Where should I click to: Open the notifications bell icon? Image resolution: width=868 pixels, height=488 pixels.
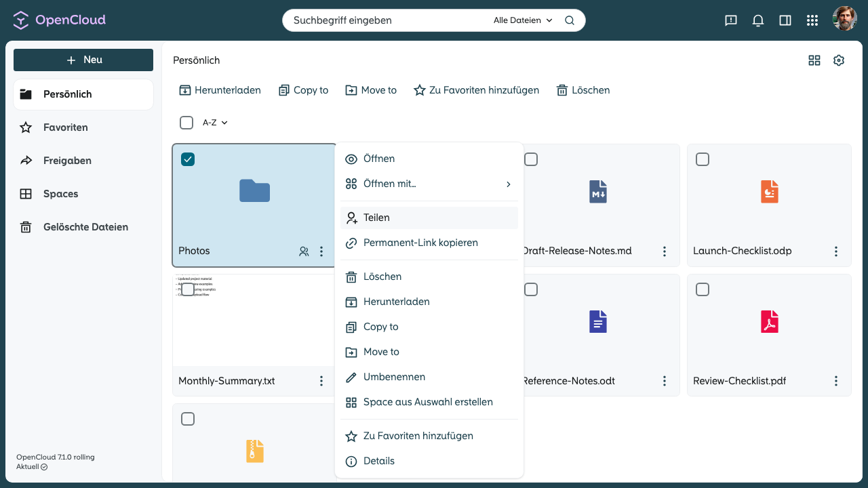(x=758, y=20)
